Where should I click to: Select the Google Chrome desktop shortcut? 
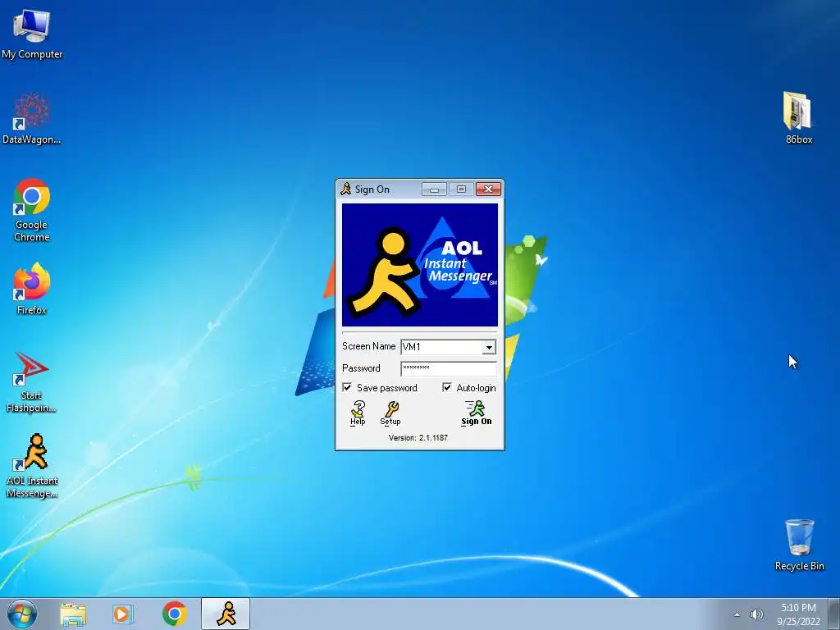tap(32, 210)
